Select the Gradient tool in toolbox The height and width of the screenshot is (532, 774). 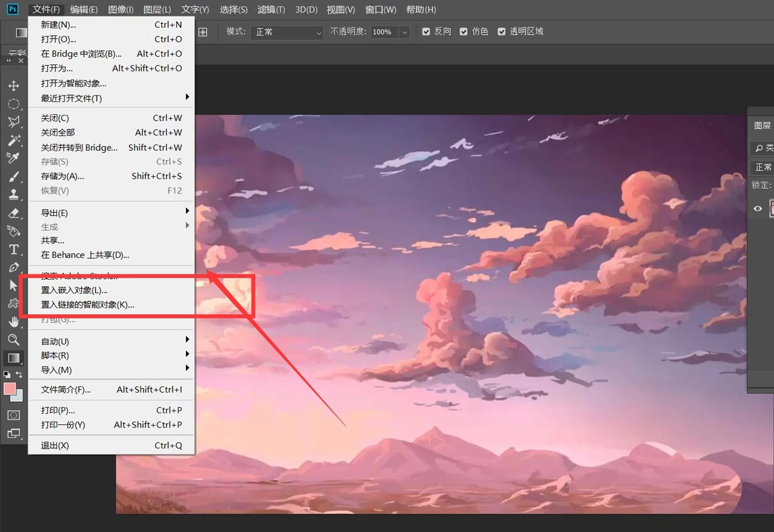(x=14, y=357)
